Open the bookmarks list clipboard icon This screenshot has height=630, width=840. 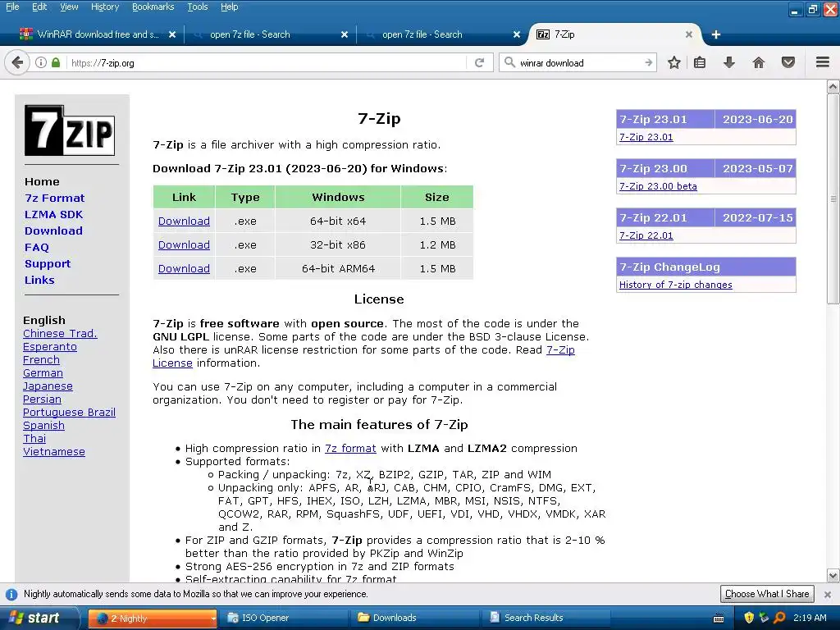699,62
